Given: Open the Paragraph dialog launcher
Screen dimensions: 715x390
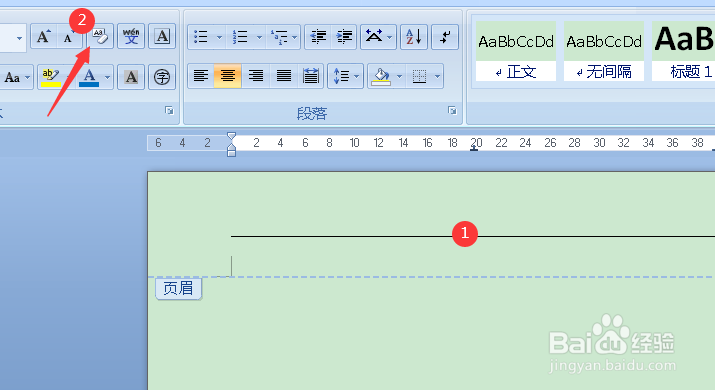Looking at the screenshot, I should [x=452, y=110].
